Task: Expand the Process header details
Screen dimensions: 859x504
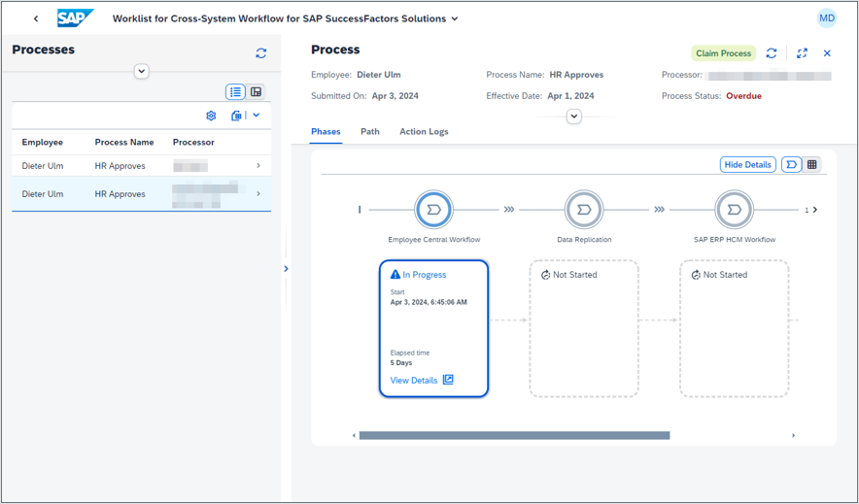Action: [573, 117]
